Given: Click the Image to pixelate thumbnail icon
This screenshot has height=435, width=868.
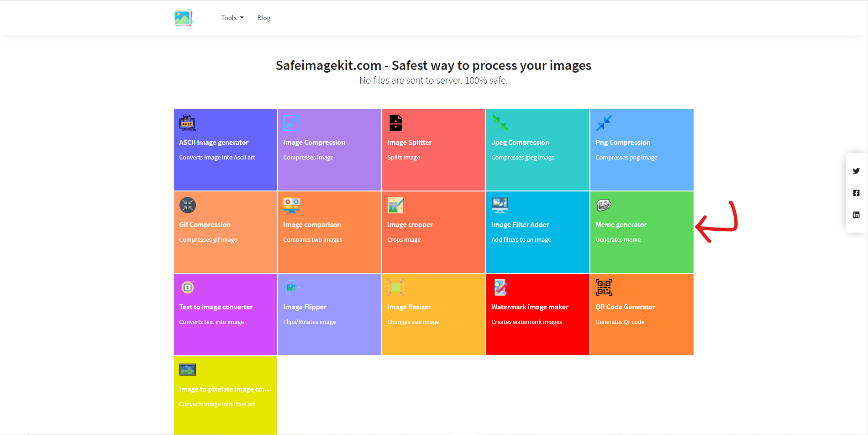Looking at the screenshot, I should click(188, 370).
